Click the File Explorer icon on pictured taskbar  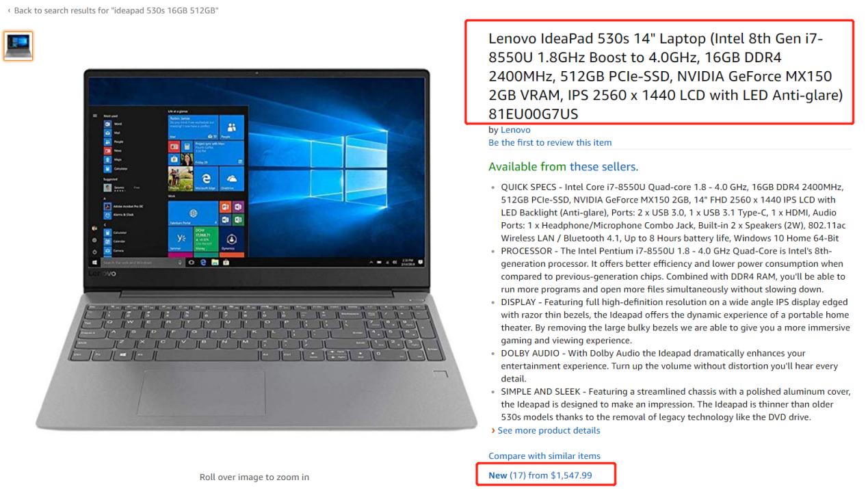click(x=214, y=262)
